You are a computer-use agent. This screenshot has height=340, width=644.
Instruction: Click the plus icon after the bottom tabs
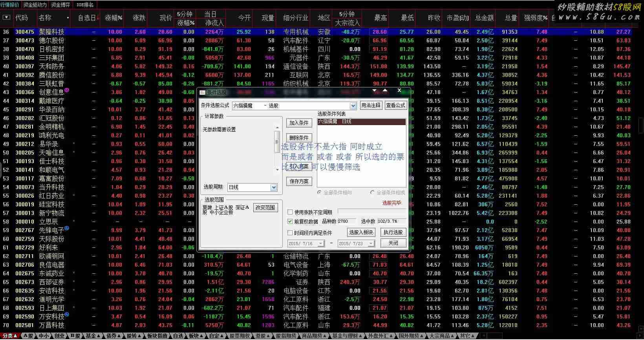point(484,336)
